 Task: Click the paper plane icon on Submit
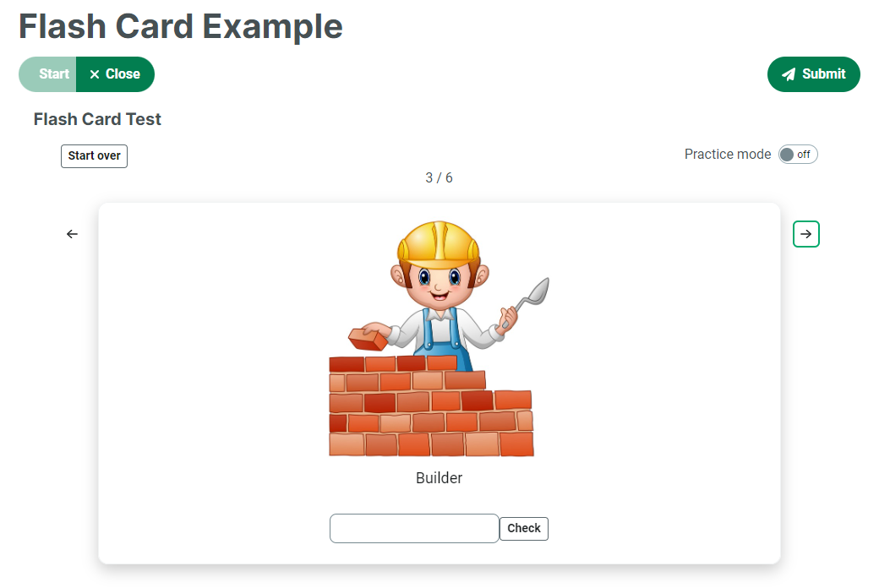(789, 74)
